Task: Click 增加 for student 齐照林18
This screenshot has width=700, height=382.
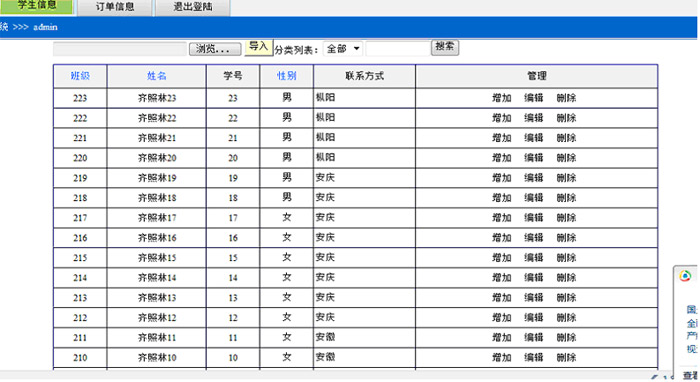Action: tap(501, 198)
